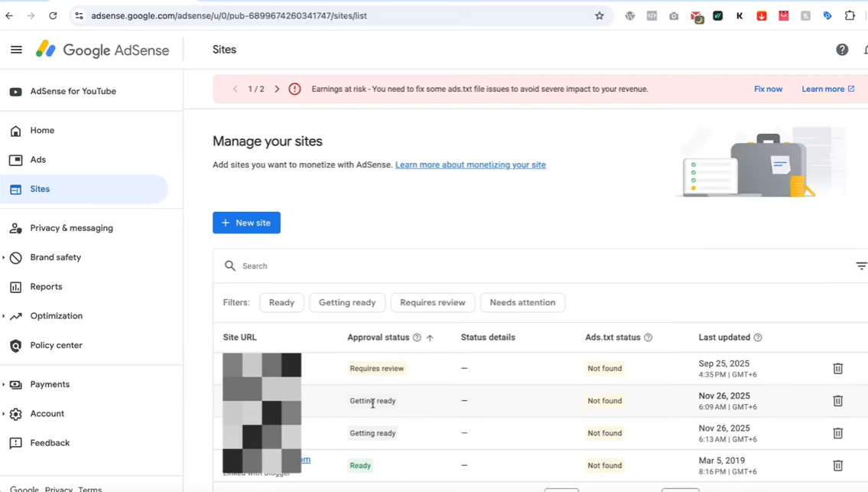The image size is (868, 492).
Task: Go to Home in sidebar
Action: (42, 130)
